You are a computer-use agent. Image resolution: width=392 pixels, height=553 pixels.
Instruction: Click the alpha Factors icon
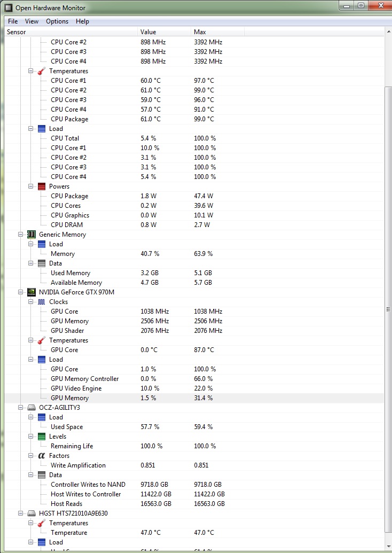[42, 456]
